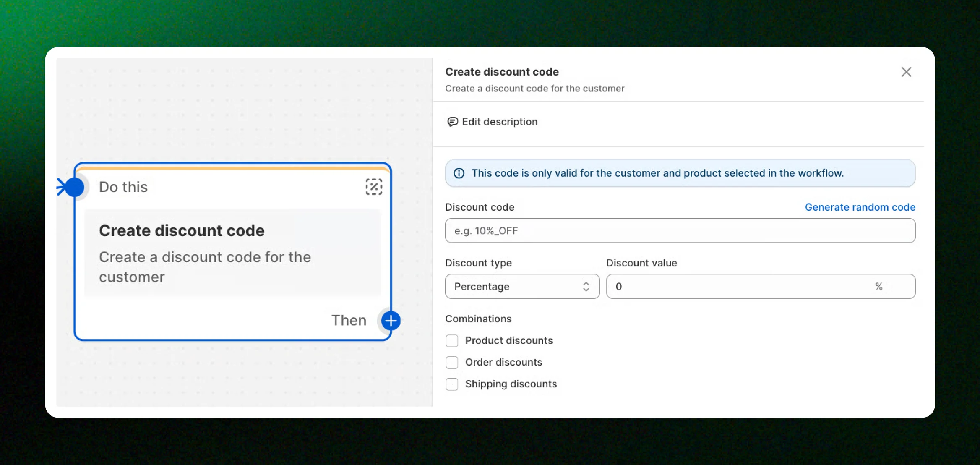Click the speech bubble icon beside Edit description
This screenshot has height=465, width=980.
(x=452, y=122)
